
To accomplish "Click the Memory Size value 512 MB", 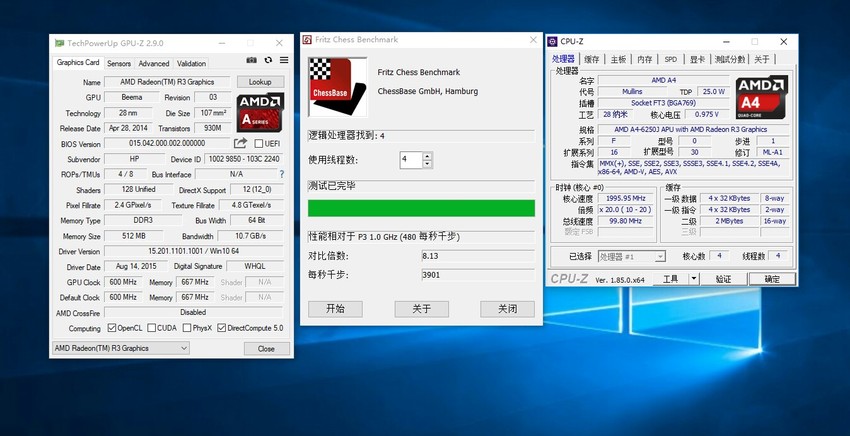I will pos(134,236).
